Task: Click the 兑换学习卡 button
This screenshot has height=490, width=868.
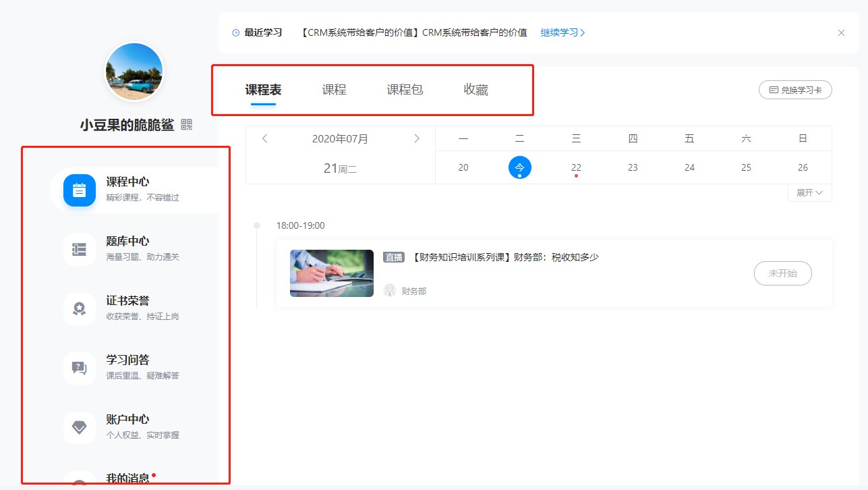Action: (795, 90)
